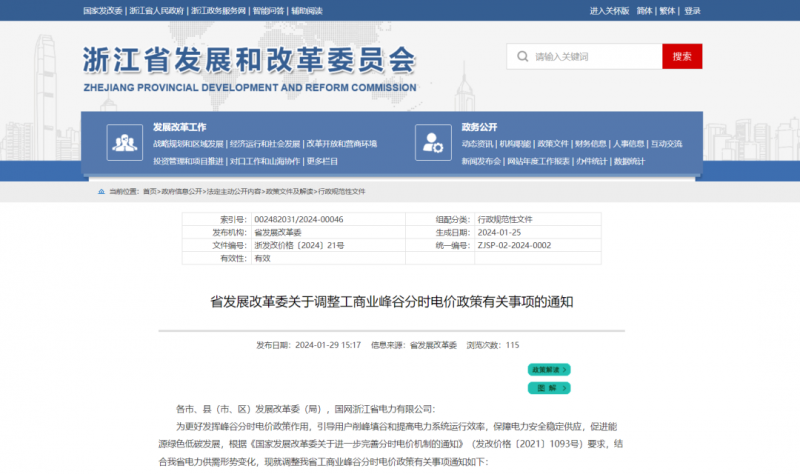Open the 国家发改委 top link
Viewport: 800px width, 474px height.
pos(102,11)
